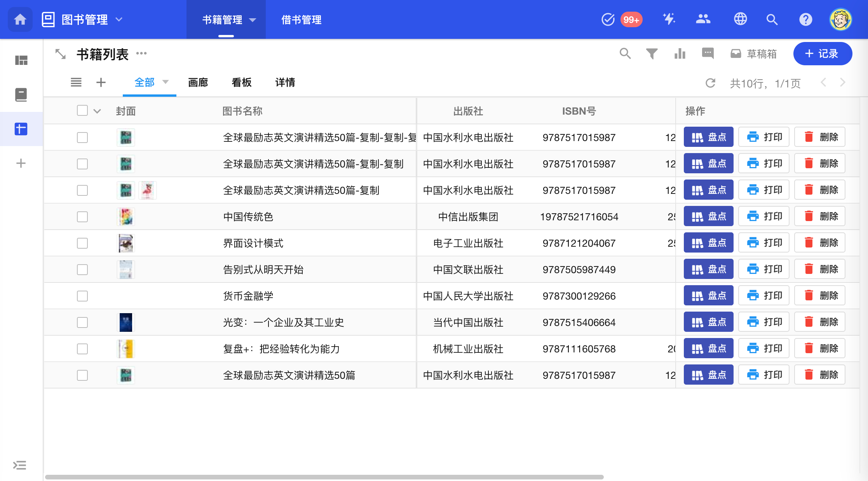
Task: Expand the 图书管理 app name dropdown
Action: [119, 19]
